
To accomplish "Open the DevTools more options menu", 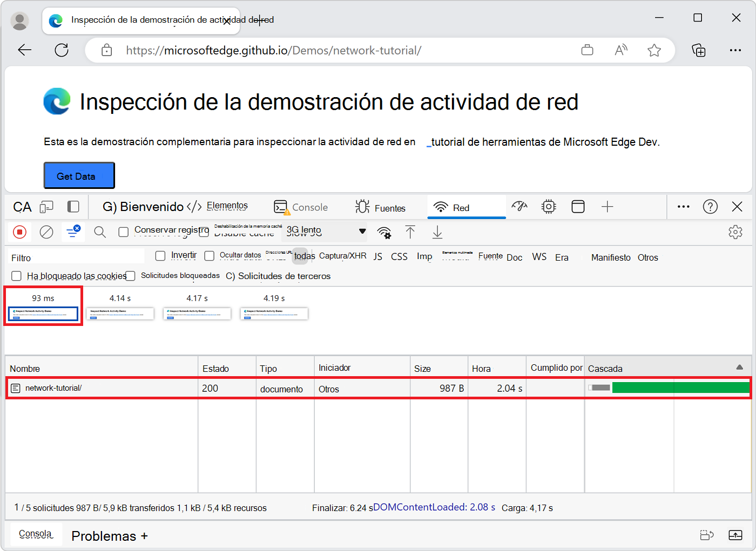I will point(683,207).
